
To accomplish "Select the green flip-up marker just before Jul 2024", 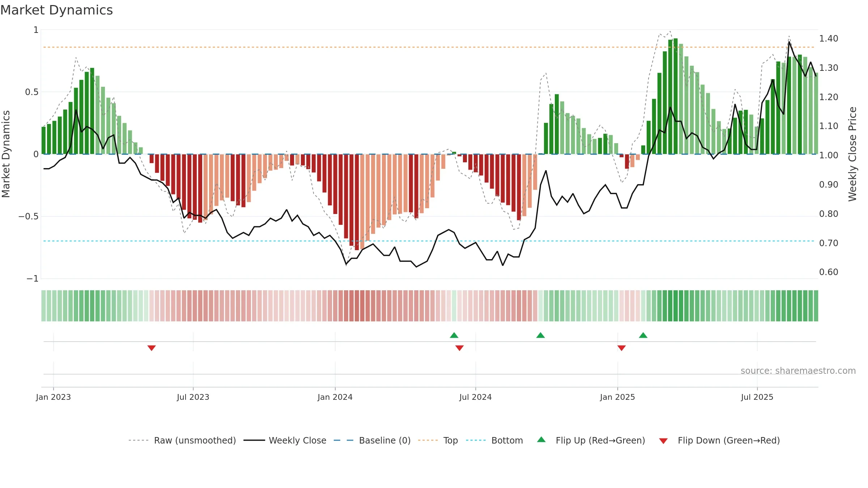I will [454, 335].
